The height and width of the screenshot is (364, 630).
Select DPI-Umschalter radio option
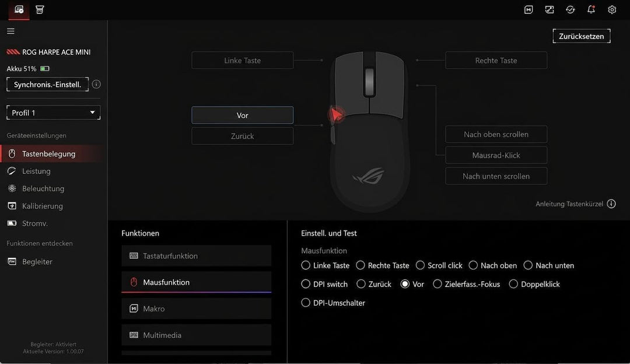(306, 303)
